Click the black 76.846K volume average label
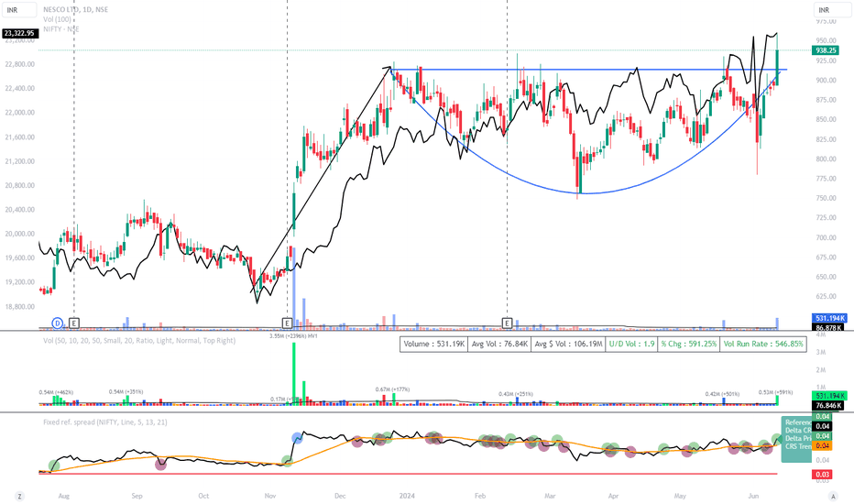 (829, 405)
